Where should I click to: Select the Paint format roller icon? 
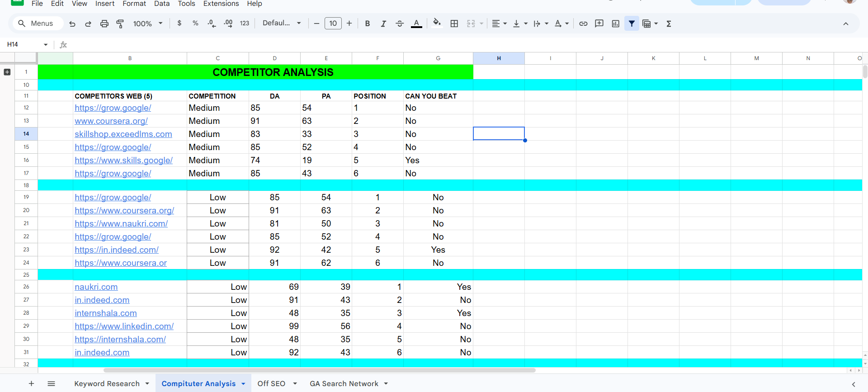click(x=120, y=24)
